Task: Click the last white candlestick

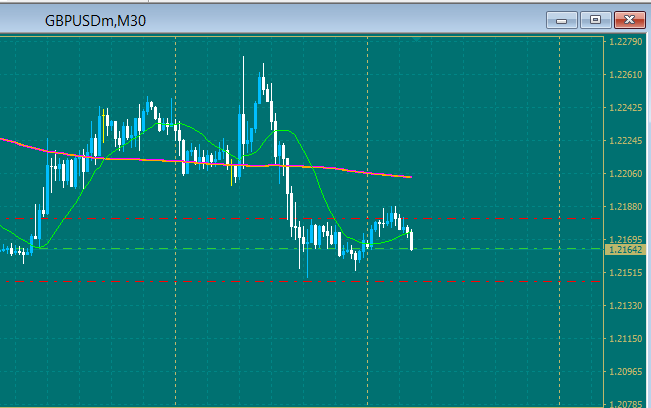Action: (x=411, y=240)
